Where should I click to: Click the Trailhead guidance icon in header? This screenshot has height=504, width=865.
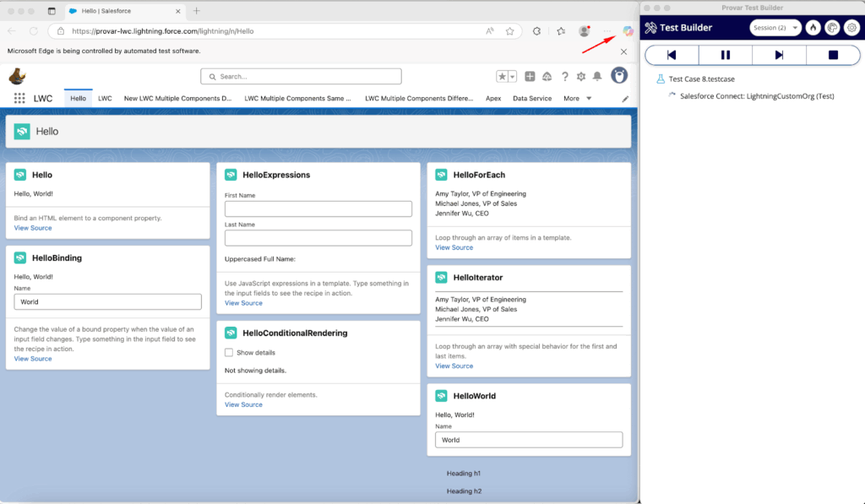click(547, 77)
